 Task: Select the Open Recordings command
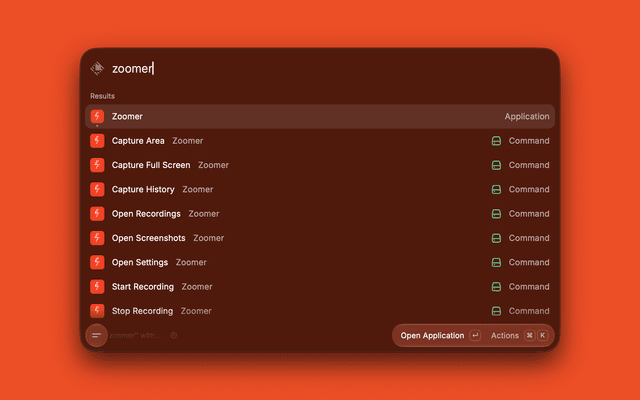[x=320, y=213]
